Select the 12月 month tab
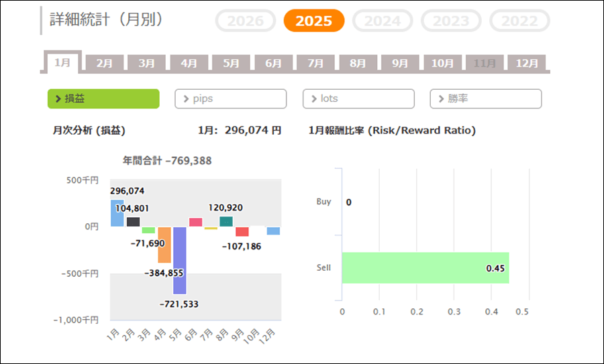The image size is (604, 364). click(x=527, y=64)
